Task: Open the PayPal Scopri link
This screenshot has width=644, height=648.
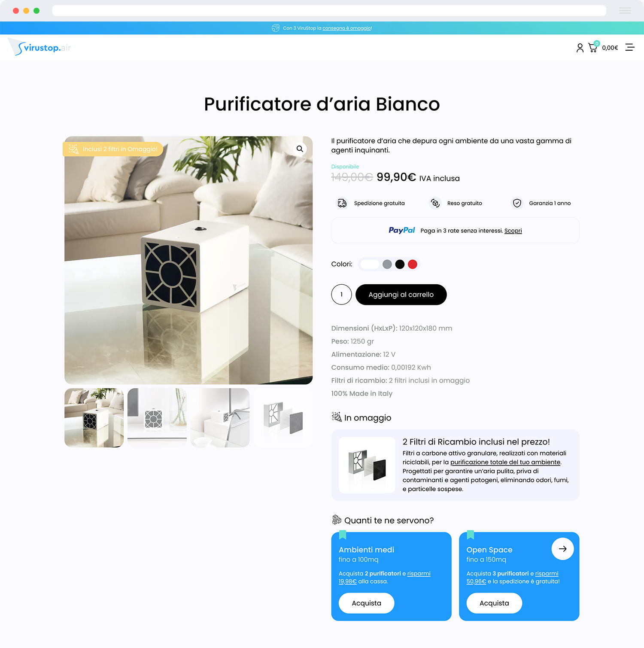Action: [x=513, y=231]
